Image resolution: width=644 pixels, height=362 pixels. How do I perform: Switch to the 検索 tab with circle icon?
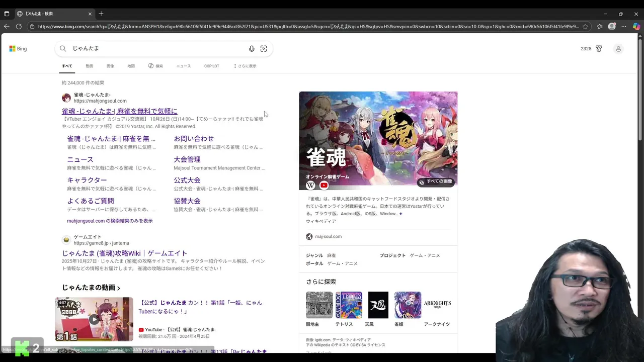155,66
